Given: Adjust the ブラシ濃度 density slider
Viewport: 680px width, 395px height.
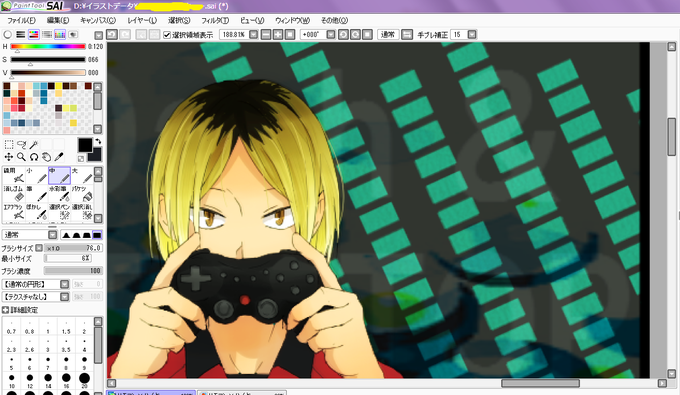Looking at the screenshot, I should tap(73, 271).
